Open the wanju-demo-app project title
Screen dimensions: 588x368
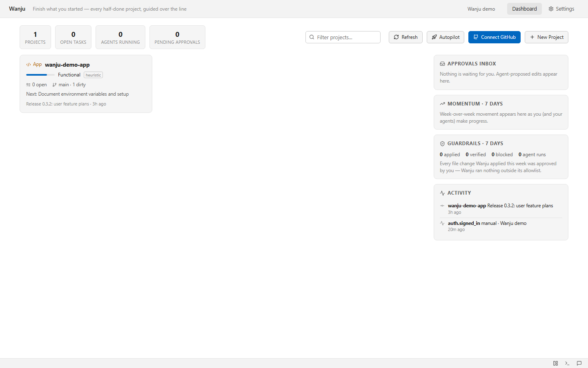67,65
